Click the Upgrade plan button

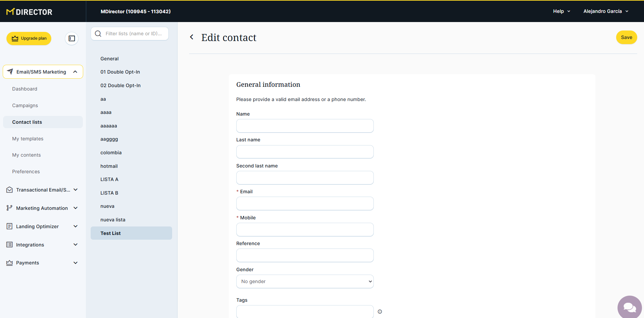coord(29,38)
